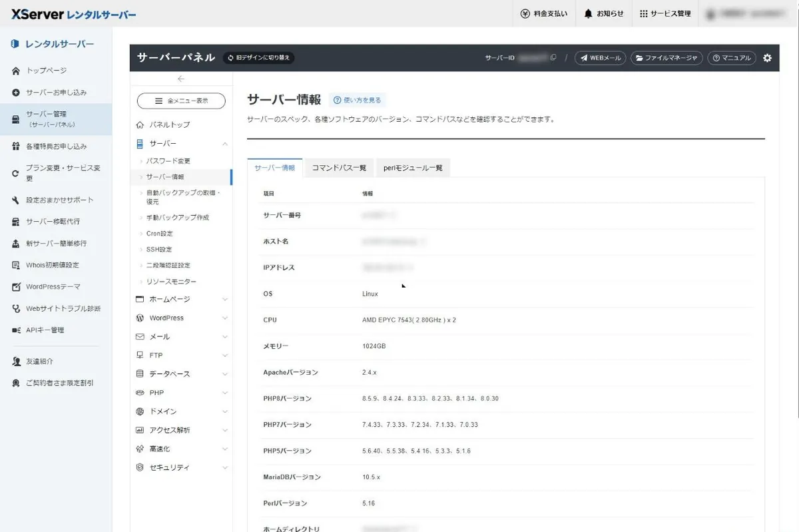Expand the ホームページ menu section
The width and height of the screenshot is (799, 532).
click(181, 300)
